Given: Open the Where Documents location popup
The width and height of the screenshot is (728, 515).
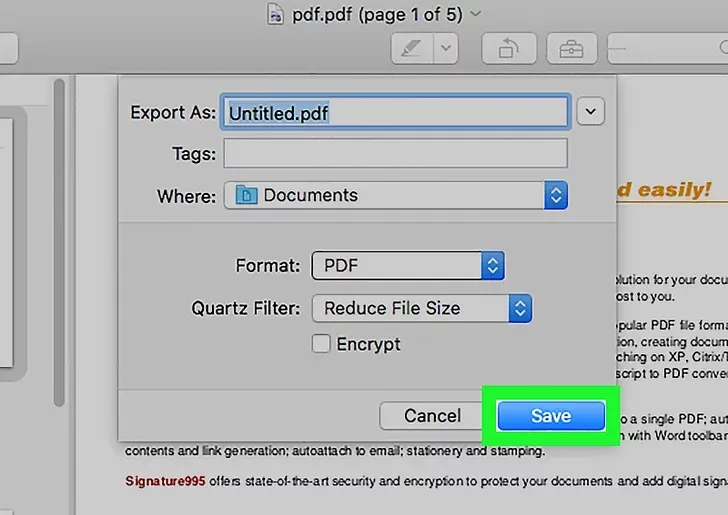Looking at the screenshot, I should pos(396,195).
